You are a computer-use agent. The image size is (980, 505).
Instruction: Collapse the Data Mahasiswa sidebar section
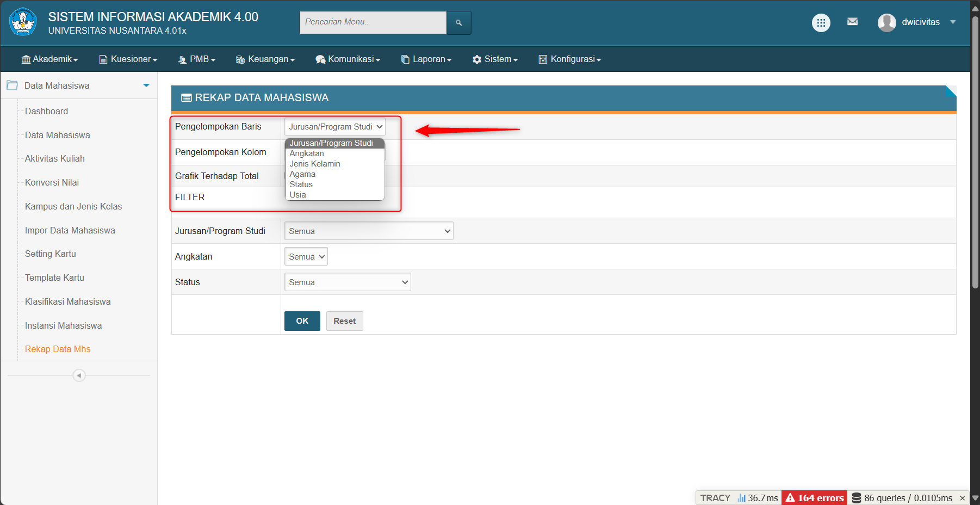coord(146,85)
